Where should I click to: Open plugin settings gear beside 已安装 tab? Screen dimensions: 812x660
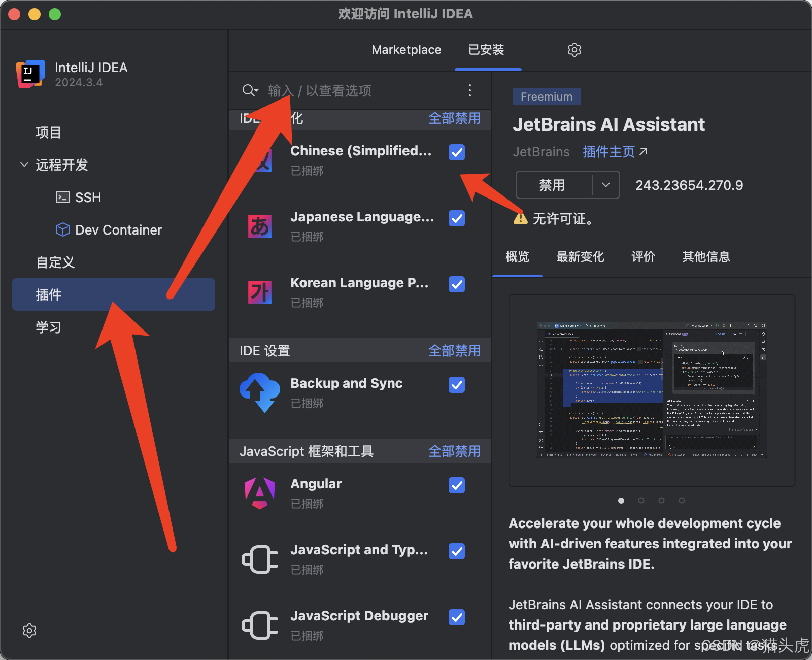click(x=574, y=50)
